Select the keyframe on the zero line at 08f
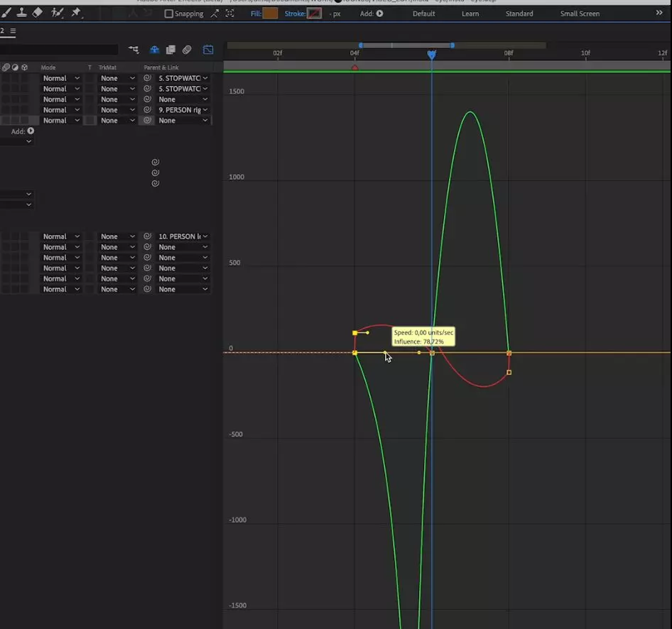The image size is (672, 629). [x=509, y=354]
